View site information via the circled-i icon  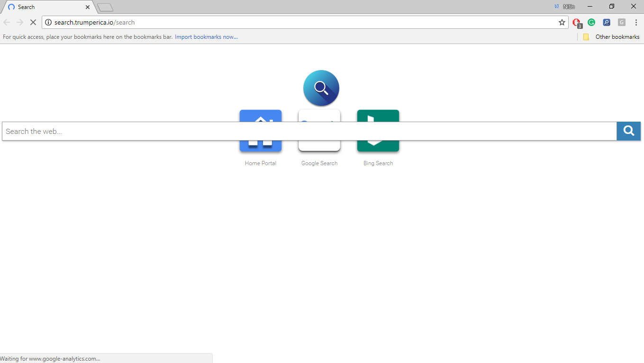pos(48,22)
